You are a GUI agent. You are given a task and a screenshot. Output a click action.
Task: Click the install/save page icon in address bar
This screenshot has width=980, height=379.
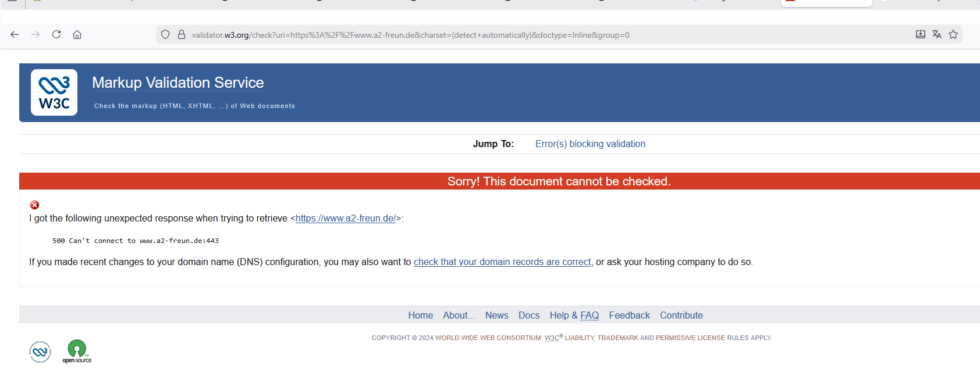point(920,35)
